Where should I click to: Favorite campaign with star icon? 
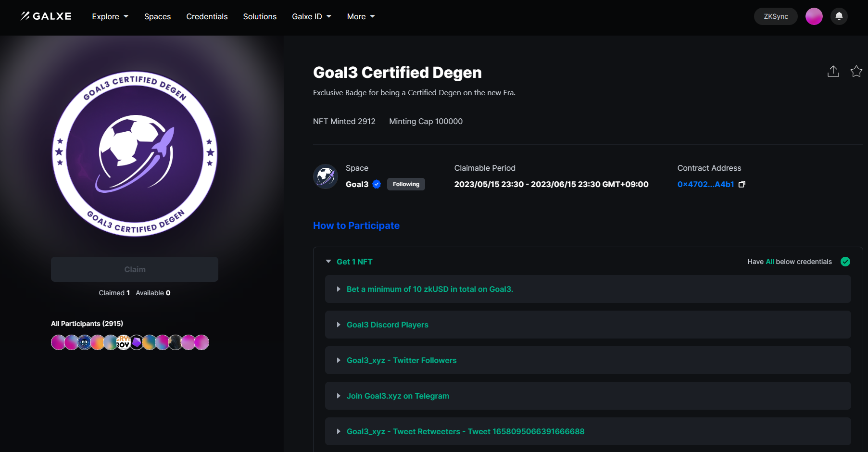tap(856, 71)
